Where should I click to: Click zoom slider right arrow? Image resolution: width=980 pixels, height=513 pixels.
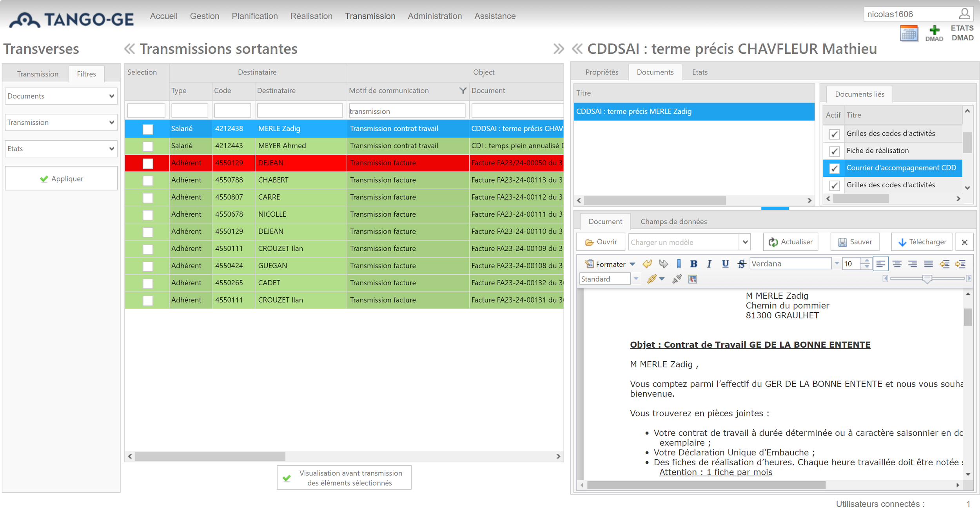(969, 279)
